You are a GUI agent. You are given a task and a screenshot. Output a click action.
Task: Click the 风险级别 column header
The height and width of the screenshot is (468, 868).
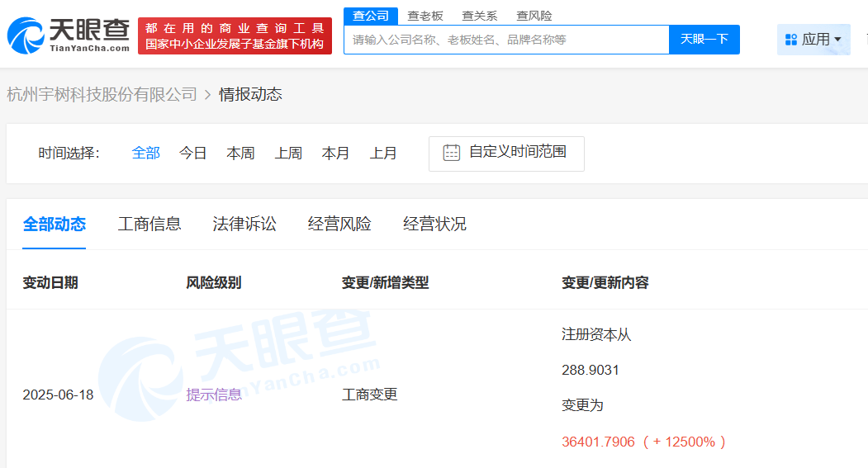coord(214,282)
